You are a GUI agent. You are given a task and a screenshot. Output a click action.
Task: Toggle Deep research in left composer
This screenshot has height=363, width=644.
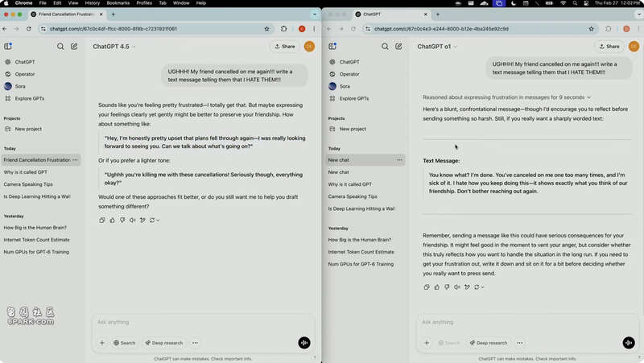(x=163, y=343)
